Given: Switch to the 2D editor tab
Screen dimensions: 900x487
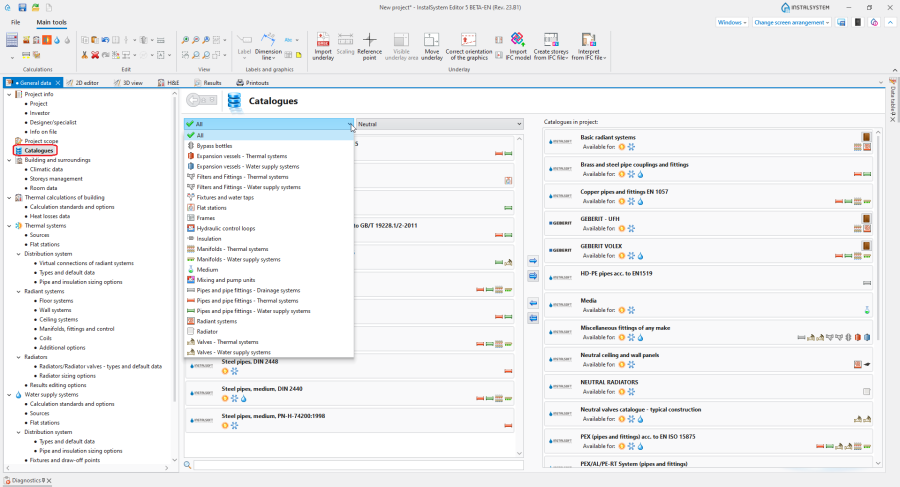Looking at the screenshot, I should pos(83,83).
